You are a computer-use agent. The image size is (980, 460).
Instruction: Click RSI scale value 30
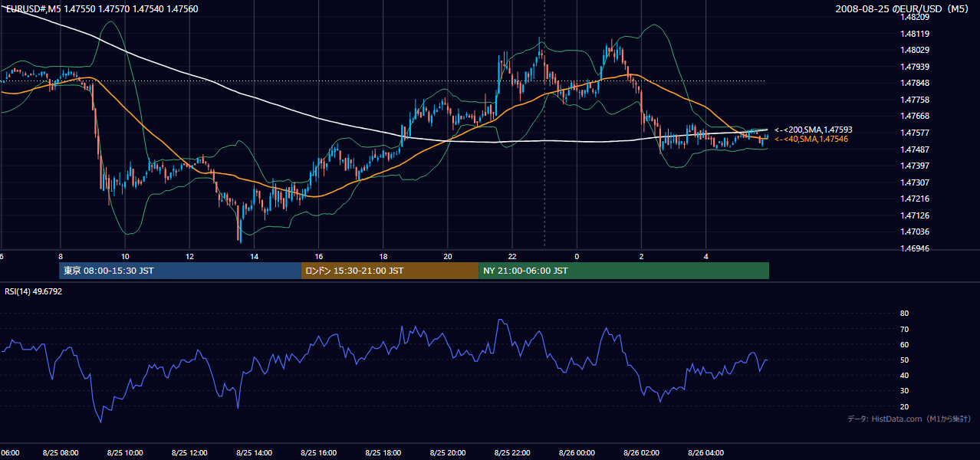(x=904, y=391)
